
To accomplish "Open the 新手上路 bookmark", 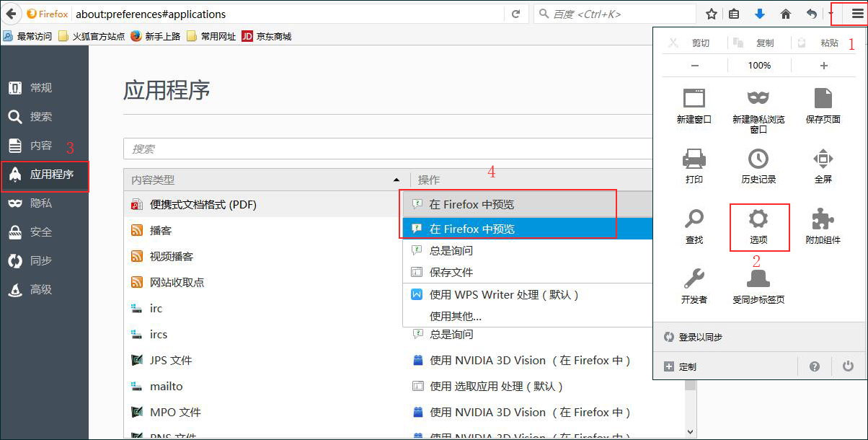I will point(156,36).
